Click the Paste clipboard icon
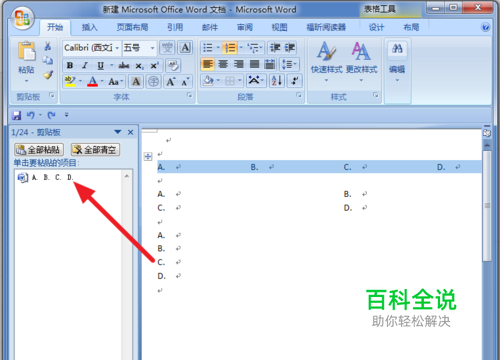Image resolution: width=500 pixels, height=360 pixels. coord(26,52)
